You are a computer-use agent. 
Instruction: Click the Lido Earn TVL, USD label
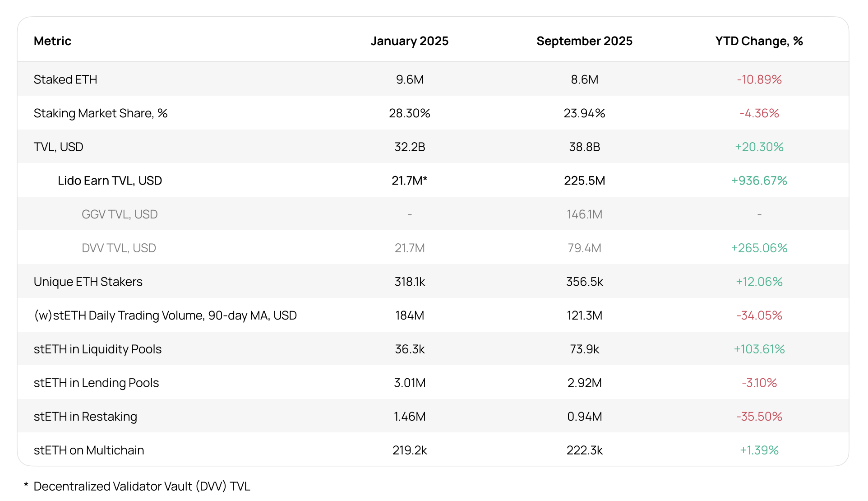pyautogui.click(x=110, y=181)
